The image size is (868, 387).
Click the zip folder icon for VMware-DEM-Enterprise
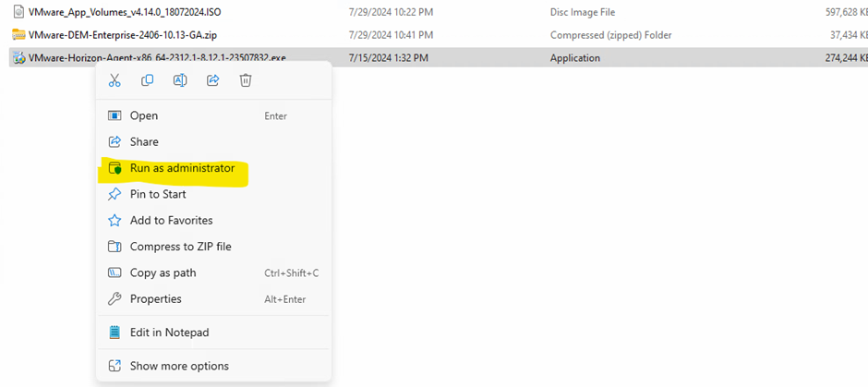(x=18, y=35)
